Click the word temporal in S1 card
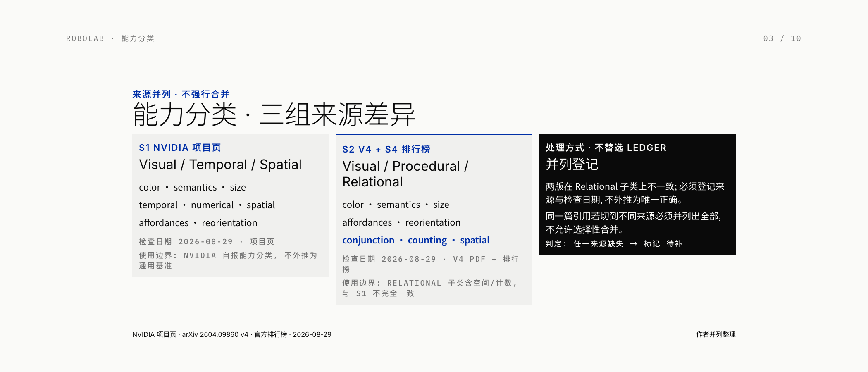Viewport: 868px width, 372px height. click(x=158, y=205)
